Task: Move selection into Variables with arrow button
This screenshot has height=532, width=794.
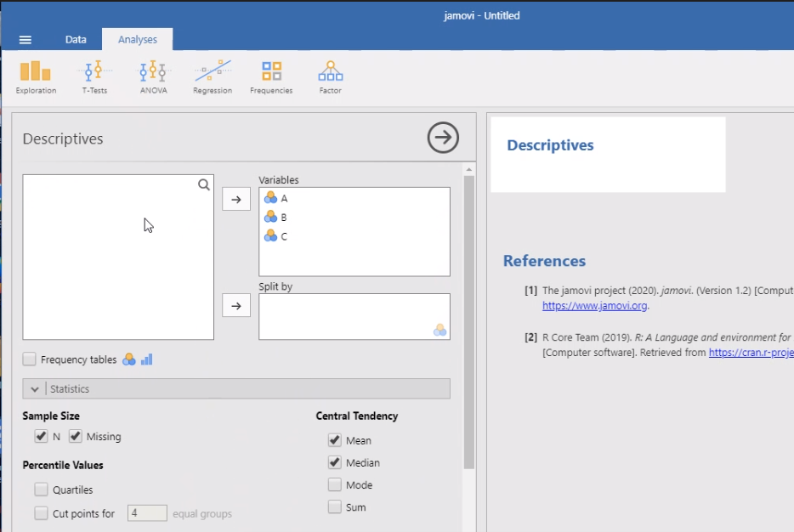Action: [x=236, y=200]
